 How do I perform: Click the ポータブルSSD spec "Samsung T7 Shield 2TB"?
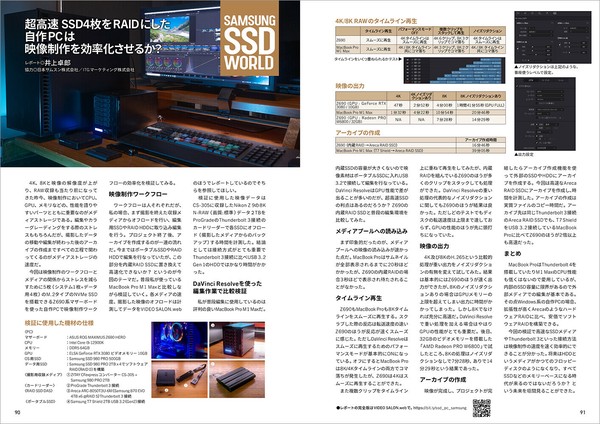[x=106, y=401]
